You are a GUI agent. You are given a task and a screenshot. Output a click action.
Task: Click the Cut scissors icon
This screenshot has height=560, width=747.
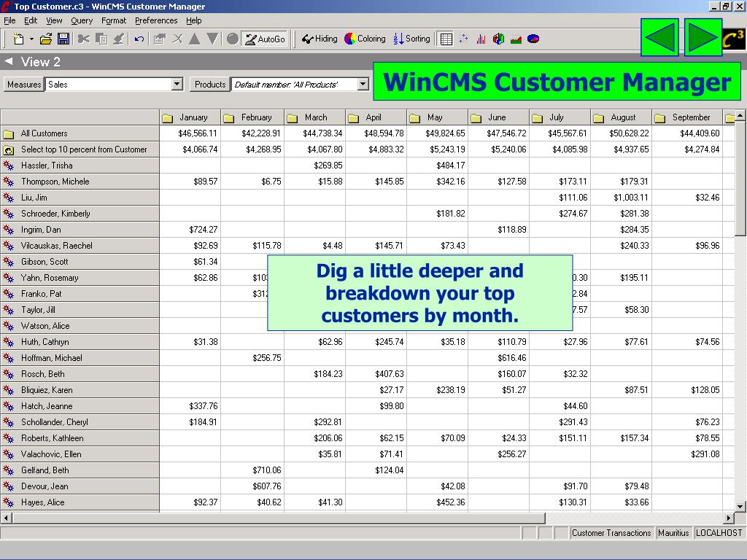coord(84,39)
